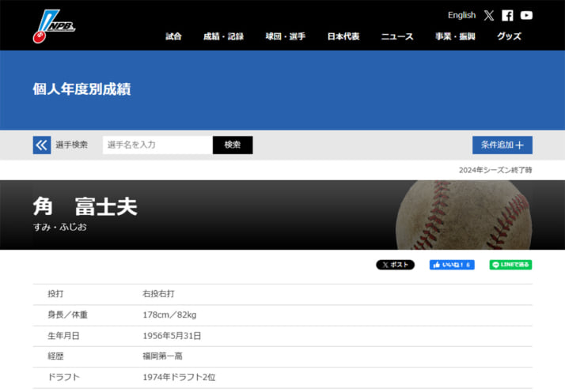
Task: Open the YouTube channel icon
Action: pos(526,15)
